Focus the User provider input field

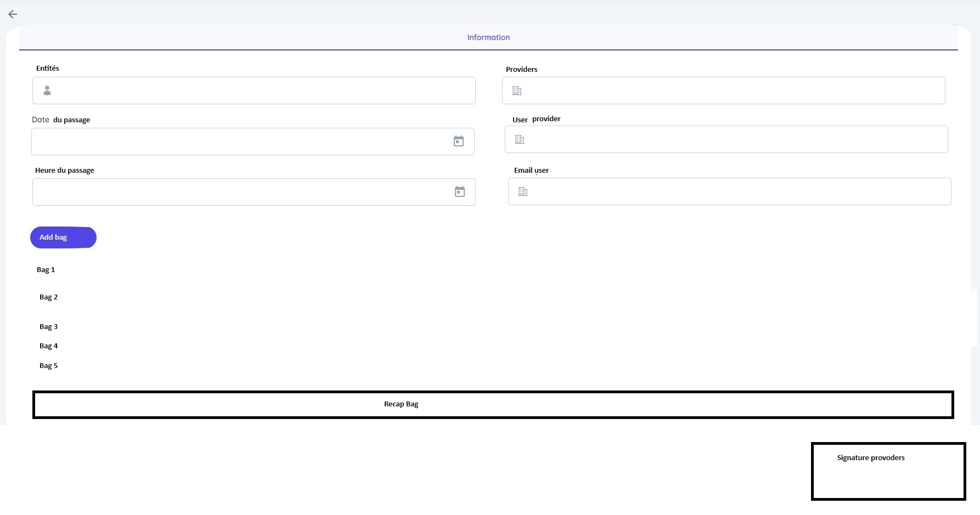click(x=733, y=140)
